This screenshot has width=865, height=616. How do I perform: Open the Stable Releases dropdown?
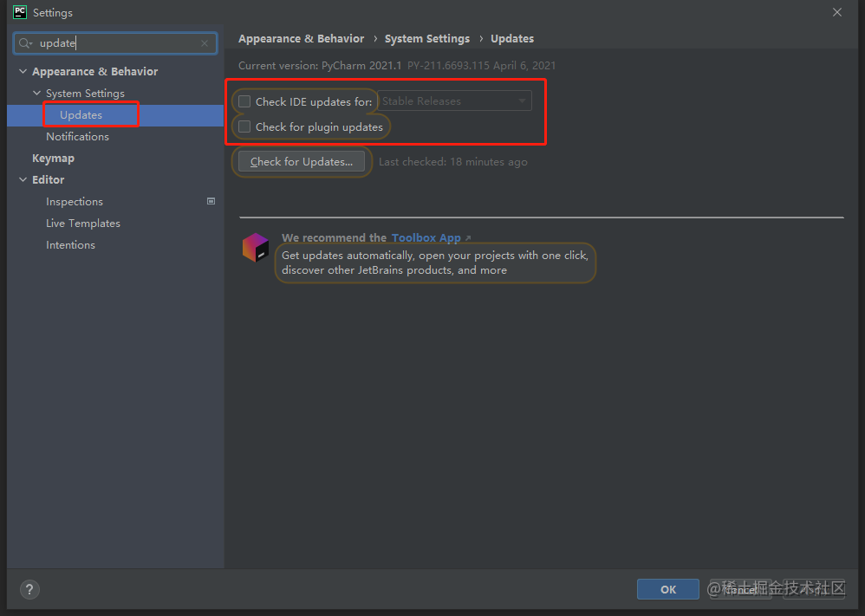[524, 101]
